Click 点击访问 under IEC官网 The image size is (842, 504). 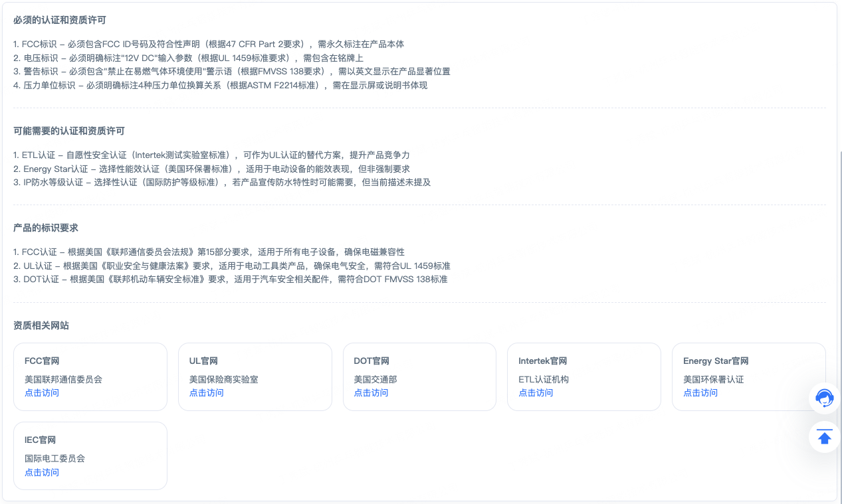coord(42,473)
